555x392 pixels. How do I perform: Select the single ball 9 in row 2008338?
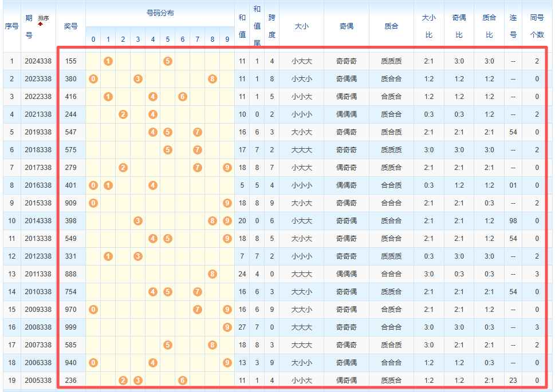click(x=227, y=327)
